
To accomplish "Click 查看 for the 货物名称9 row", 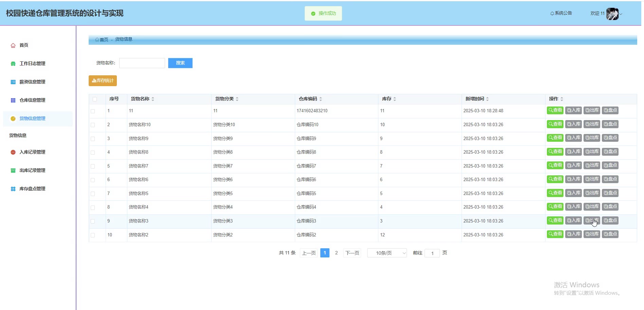I will click(x=555, y=138).
